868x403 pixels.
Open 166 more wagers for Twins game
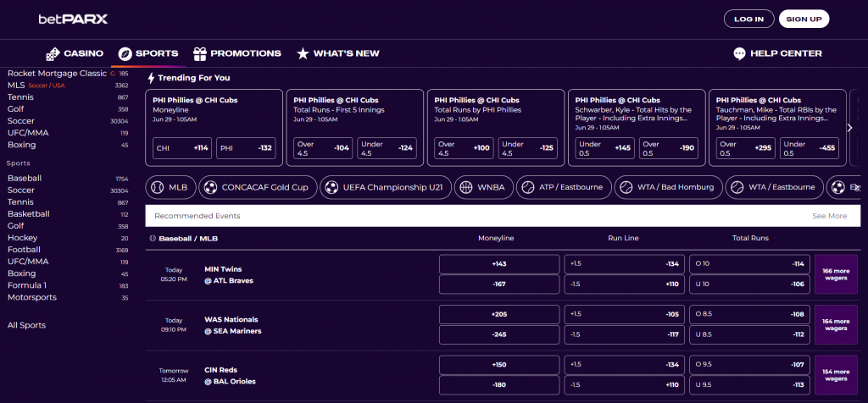pos(836,275)
